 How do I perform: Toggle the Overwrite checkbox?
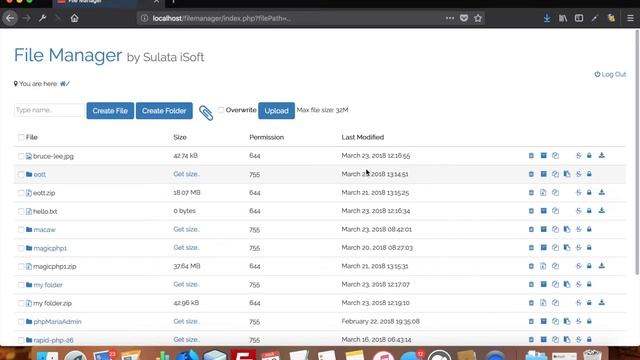221,110
